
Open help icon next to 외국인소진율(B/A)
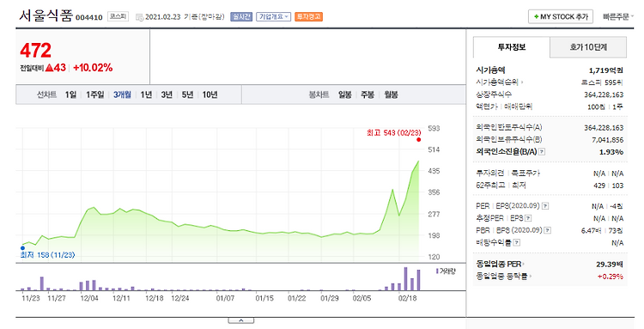pyautogui.click(x=542, y=152)
